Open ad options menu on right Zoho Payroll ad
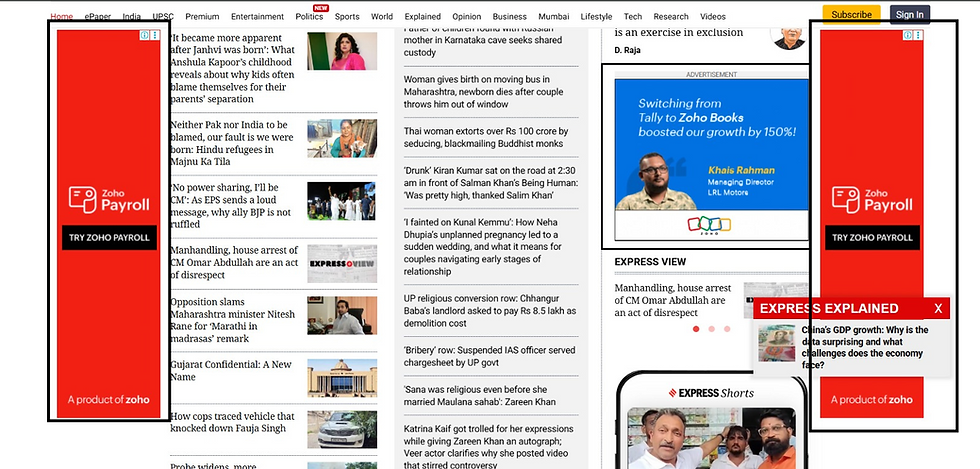The image size is (980, 469). (x=918, y=35)
